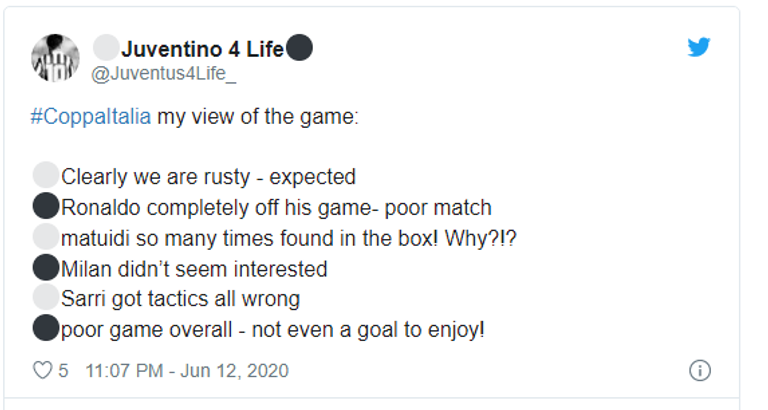Viewport: 768px width, 410px height.
Task: Click the 'Sarri got tactics all wrong' text
Action: click(x=181, y=298)
